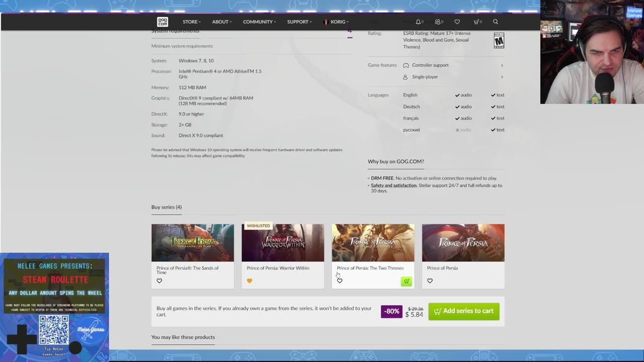Image resolution: width=644 pixels, height=362 pixels.
Task: Click the 'Windows 7, 8, 10' system value
Action: 196,61
